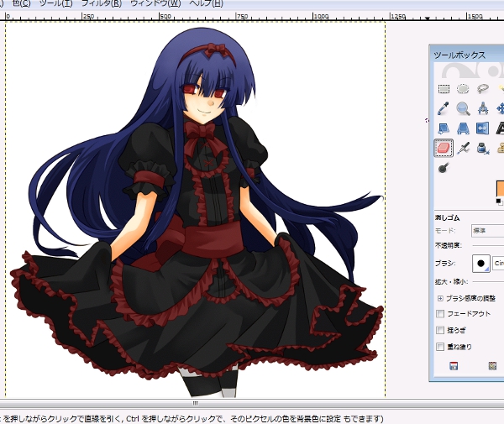This screenshot has height=424, width=504.
Task: Open the モード dropdown
Action: pos(487,231)
